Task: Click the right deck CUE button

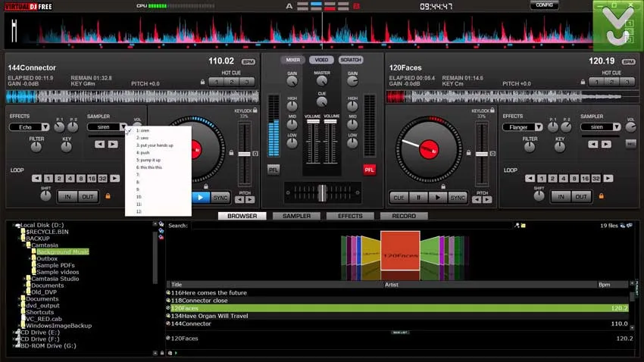Action: [x=399, y=198]
